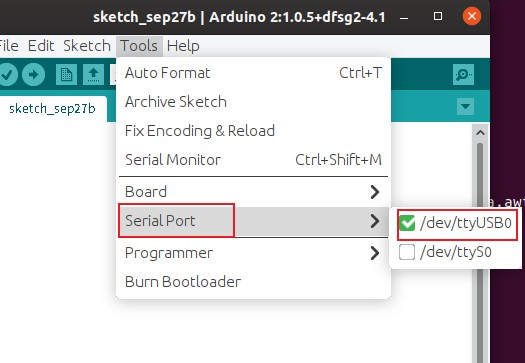Open the Serial Monitor magnifier icon
The width and height of the screenshot is (525, 363).
coord(463,74)
